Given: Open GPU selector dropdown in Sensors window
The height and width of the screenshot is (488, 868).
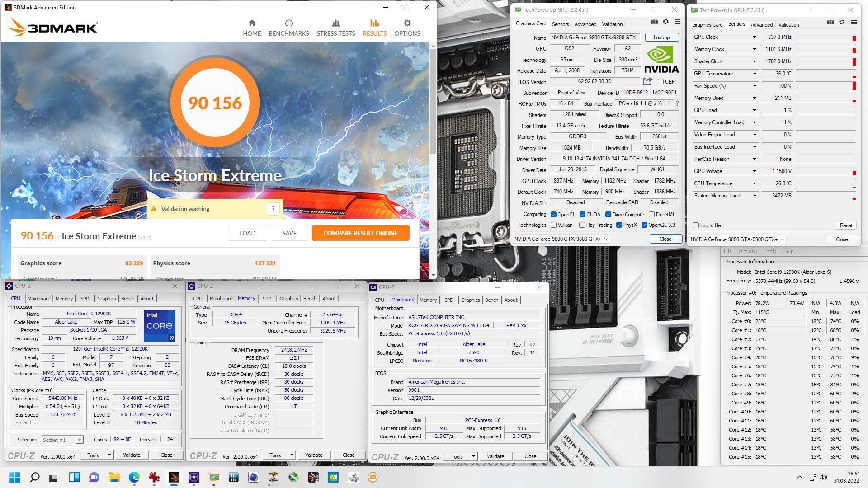Looking at the screenshot, I should tap(737, 239).
